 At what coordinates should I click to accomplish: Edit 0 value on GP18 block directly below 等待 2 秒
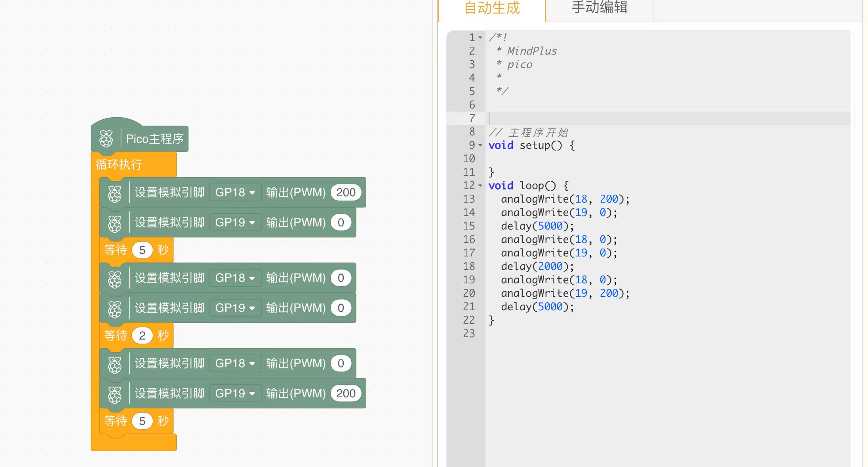[x=341, y=363]
